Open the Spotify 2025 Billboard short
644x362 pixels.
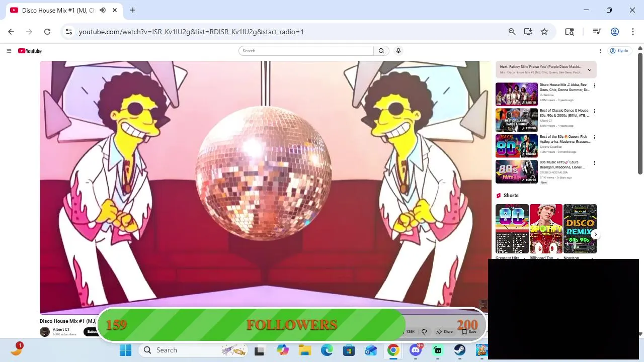point(546,229)
